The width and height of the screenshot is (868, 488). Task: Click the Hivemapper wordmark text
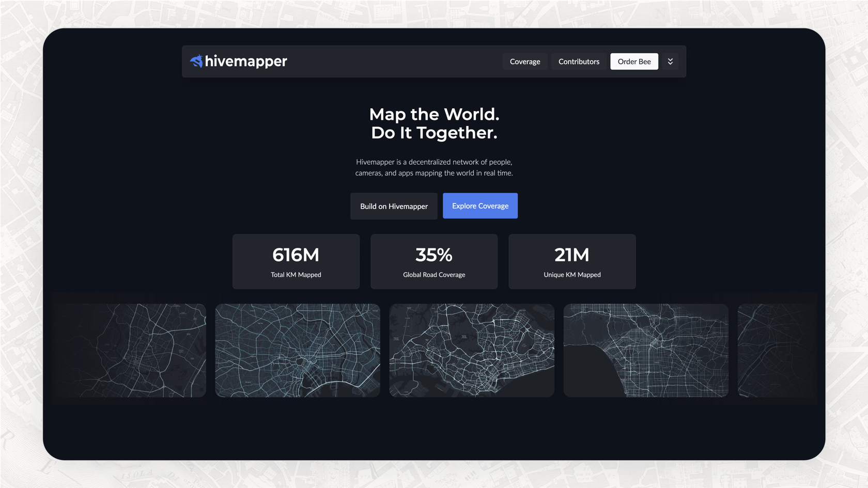[x=245, y=61]
